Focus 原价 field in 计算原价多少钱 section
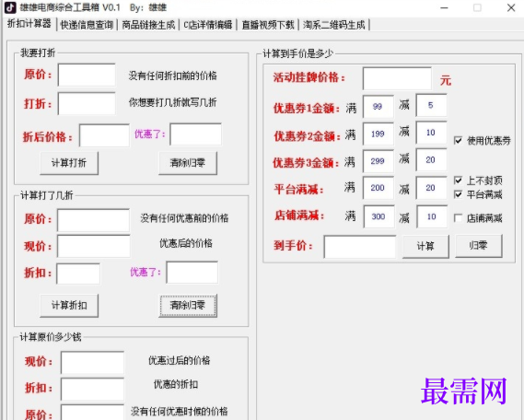 pos(93,413)
